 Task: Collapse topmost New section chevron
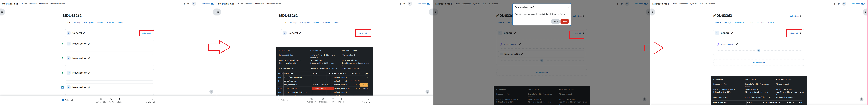point(69,43)
